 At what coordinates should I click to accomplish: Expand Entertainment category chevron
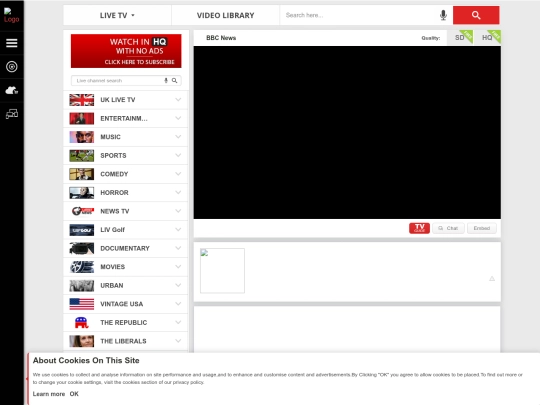178,118
